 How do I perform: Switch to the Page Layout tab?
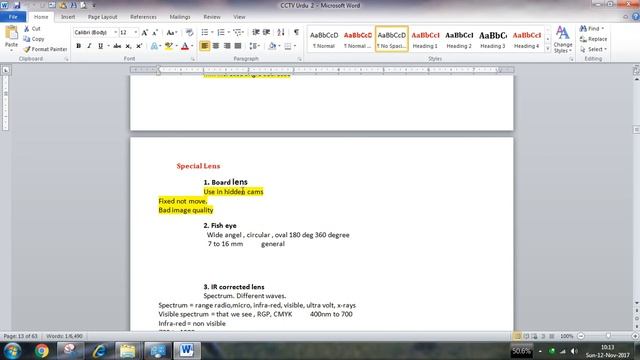(102, 17)
